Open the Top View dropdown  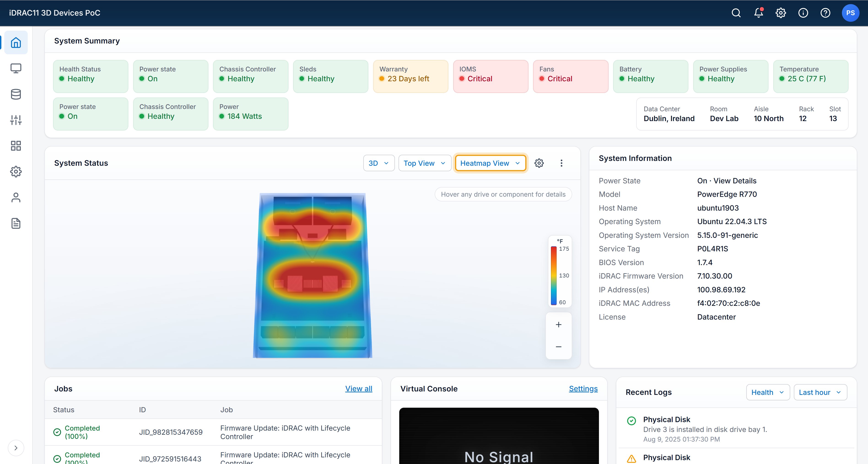tap(425, 163)
